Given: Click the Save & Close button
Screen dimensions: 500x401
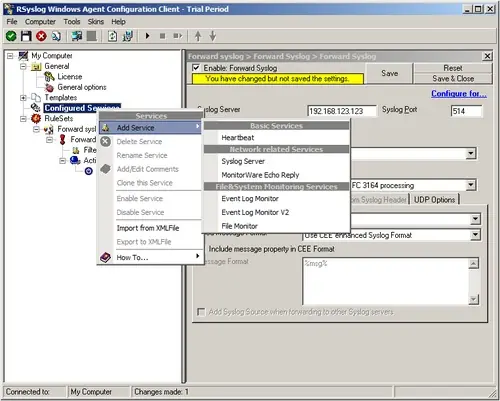Looking at the screenshot, I should tap(453, 79).
